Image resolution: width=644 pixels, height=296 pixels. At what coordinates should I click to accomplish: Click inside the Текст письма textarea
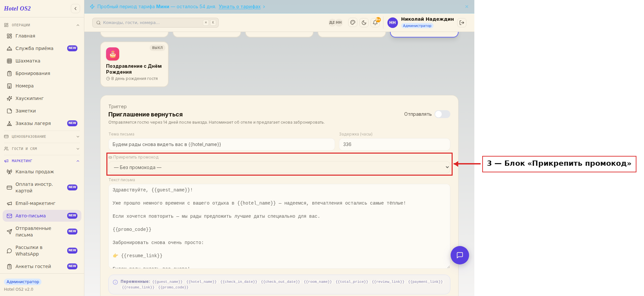pos(279,226)
